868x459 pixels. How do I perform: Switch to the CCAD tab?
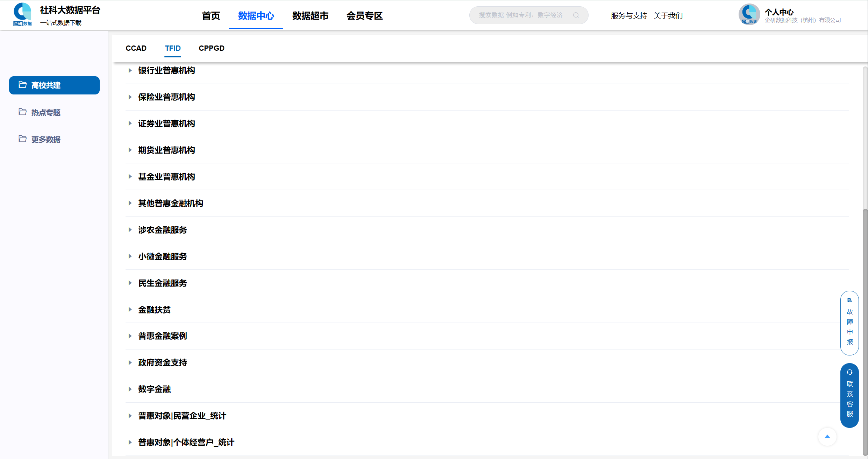136,48
